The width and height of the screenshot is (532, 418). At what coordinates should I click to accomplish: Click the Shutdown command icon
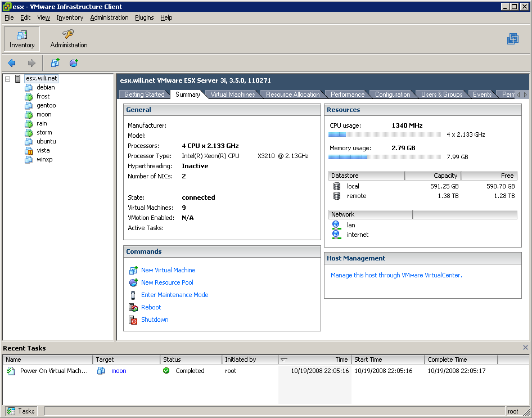tap(133, 320)
